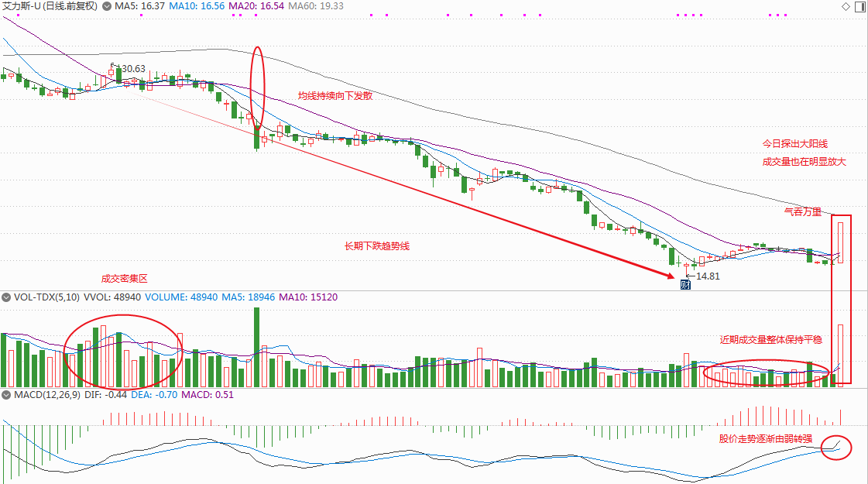Click the 长期下跌趋势线 annotation text
Screen dimensions: 868x484
tap(377, 246)
